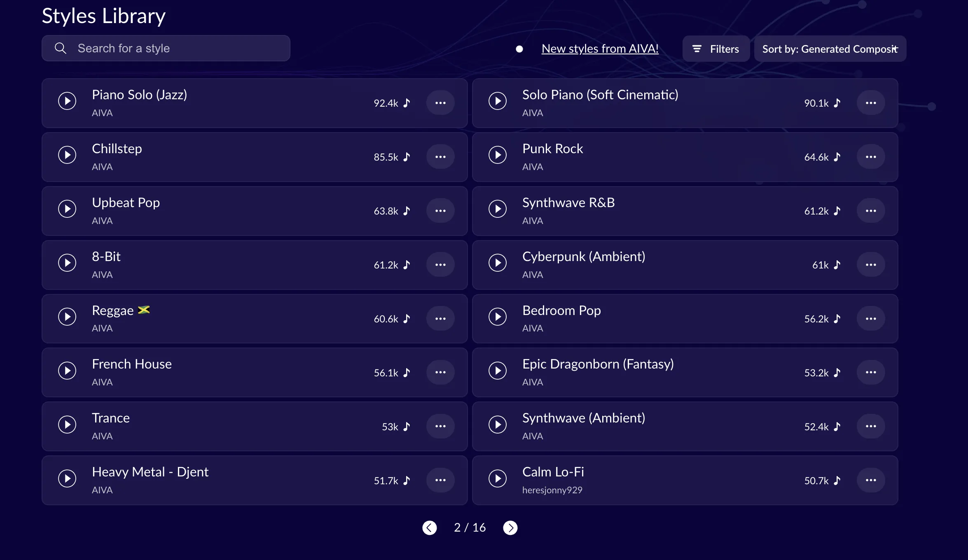Play the Calm Lo-Fi style
Screen dimensions: 968x560
click(498, 478)
